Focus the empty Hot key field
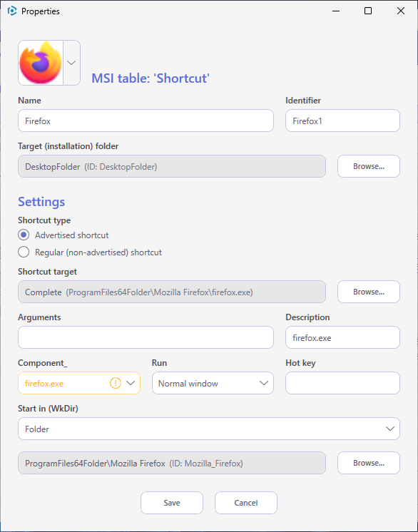This screenshot has width=418, height=532. coord(342,383)
